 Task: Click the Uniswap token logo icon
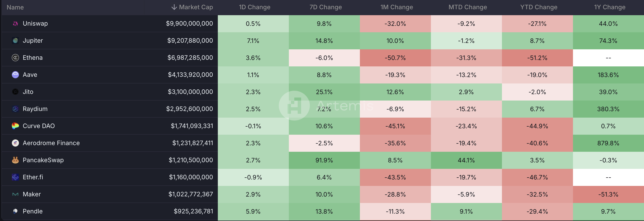pyautogui.click(x=15, y=23)
